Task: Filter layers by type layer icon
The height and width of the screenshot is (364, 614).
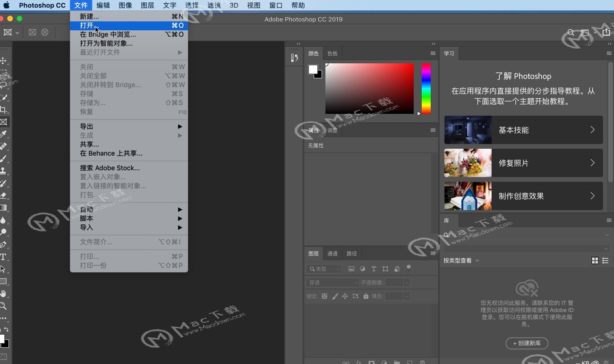Action: pos(374,269)
